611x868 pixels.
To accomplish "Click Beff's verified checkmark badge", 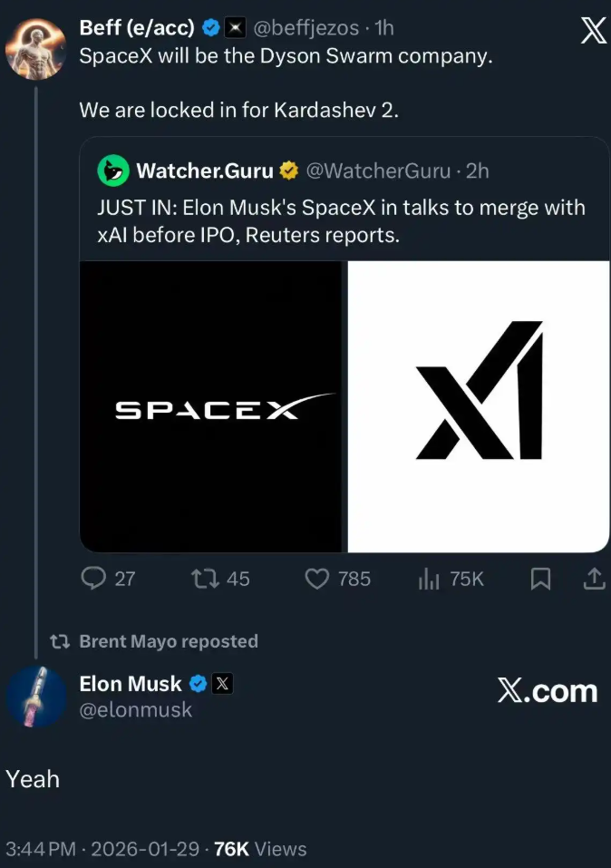I will [x=210, y=27].
